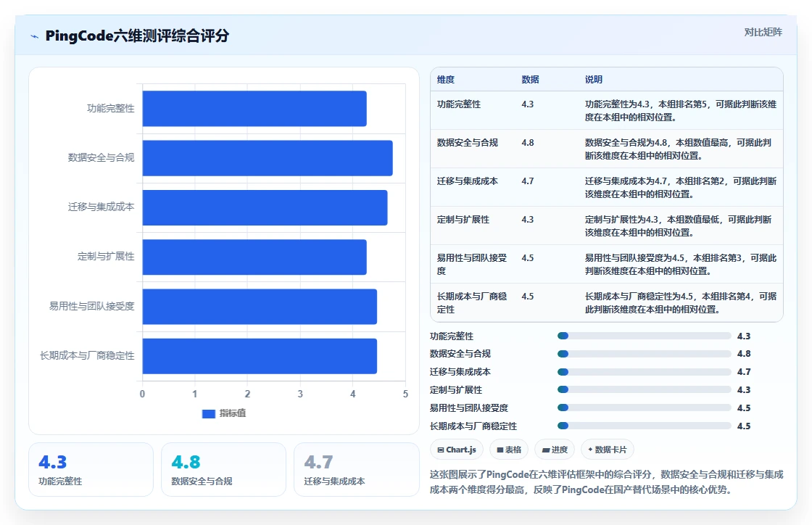Click the 易用性与团队接受度 cell in the table
This screenshot has width=812, height=525.
[472, 264]
